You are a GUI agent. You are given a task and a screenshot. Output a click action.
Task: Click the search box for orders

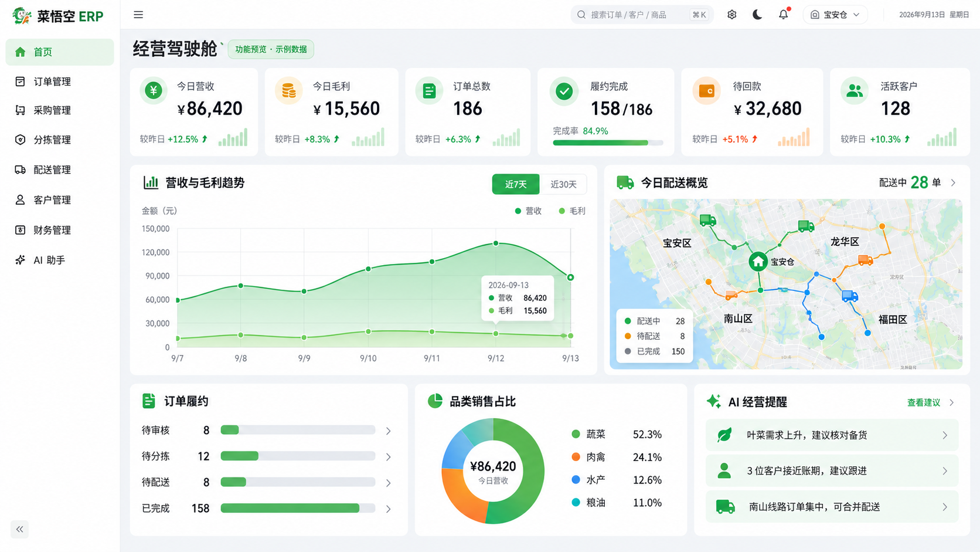[x=642, y=15]
